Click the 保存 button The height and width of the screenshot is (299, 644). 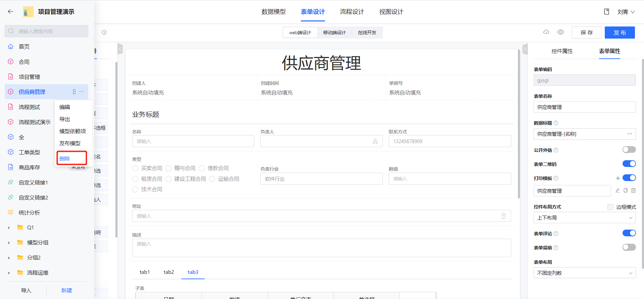[x=586, y=33]
